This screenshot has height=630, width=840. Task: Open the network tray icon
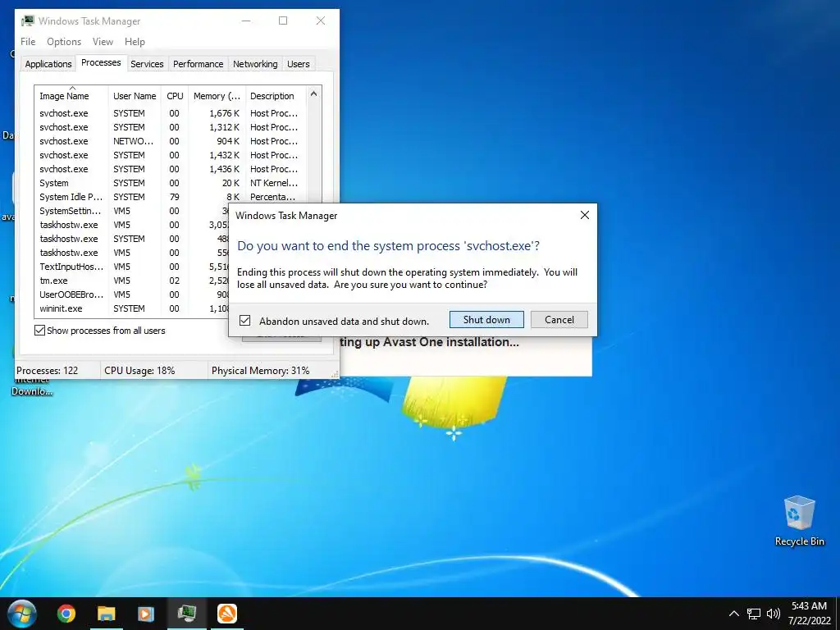pyautogui.click(x=754, y=614)
